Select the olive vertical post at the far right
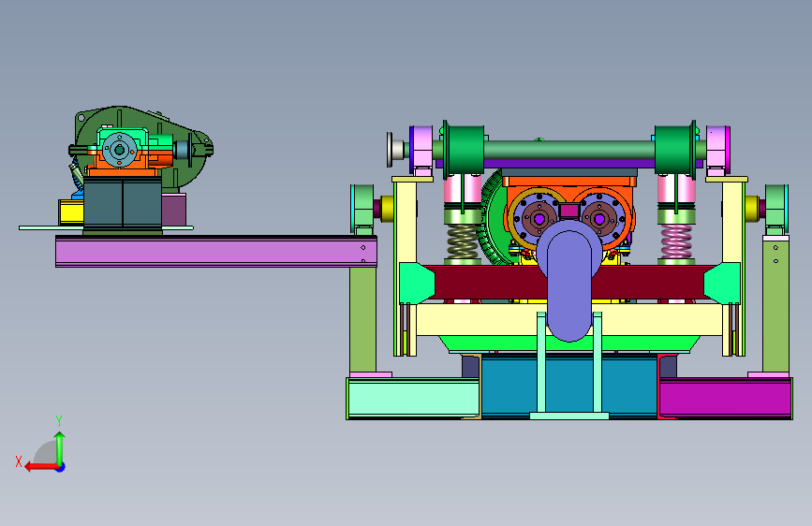This screenshot has height=526, width=812. click(775, 305)
